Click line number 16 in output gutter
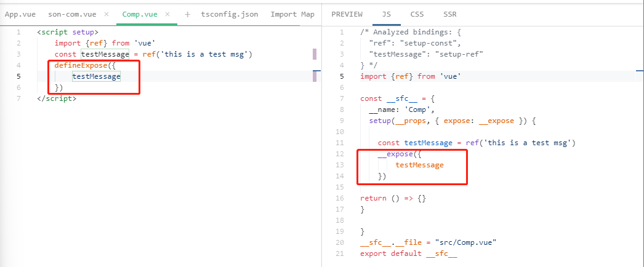This screenshot has height=267, width=644. [340, 199]
